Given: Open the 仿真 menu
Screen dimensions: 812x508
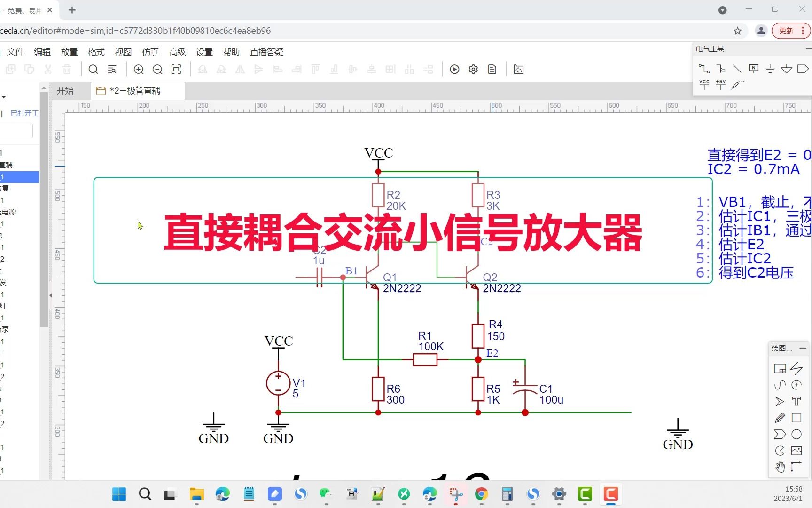Looking at the screenshot, I should coord(150,52).
